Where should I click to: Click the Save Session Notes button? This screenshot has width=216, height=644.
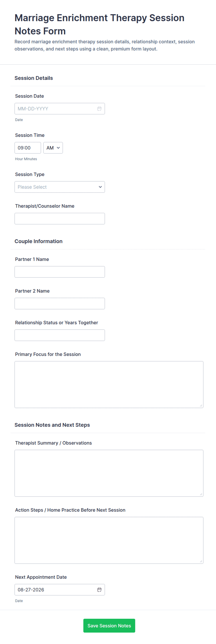pyautogui.click(x=109, y=625)
